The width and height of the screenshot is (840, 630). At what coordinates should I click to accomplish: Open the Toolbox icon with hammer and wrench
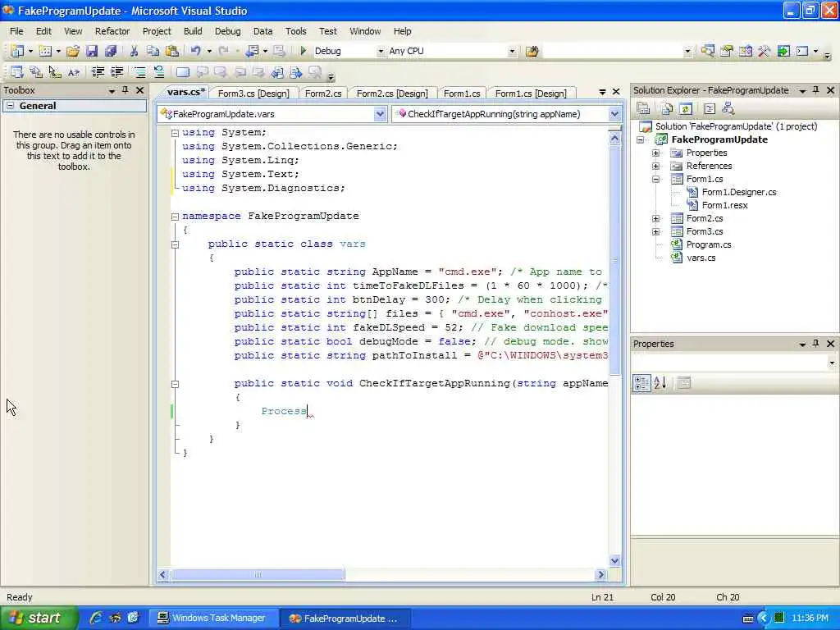[764, 51]
